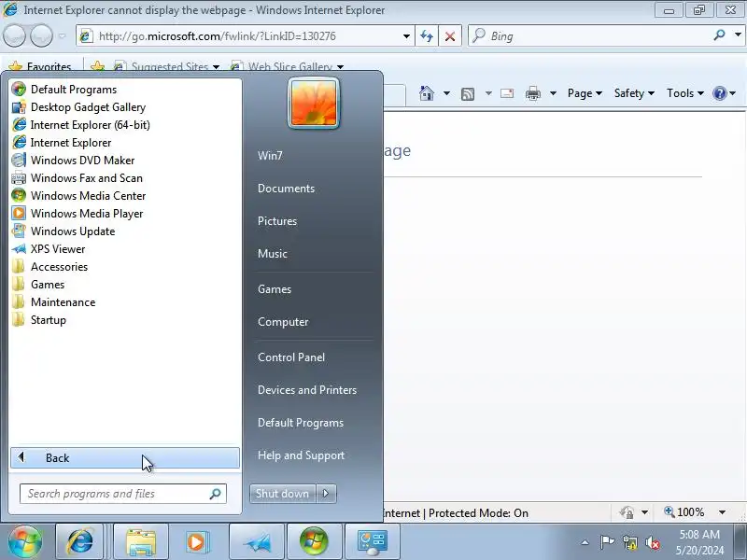Open the Tools menu
The width and height of the screenshot is (747, 560).
(685, 93)
